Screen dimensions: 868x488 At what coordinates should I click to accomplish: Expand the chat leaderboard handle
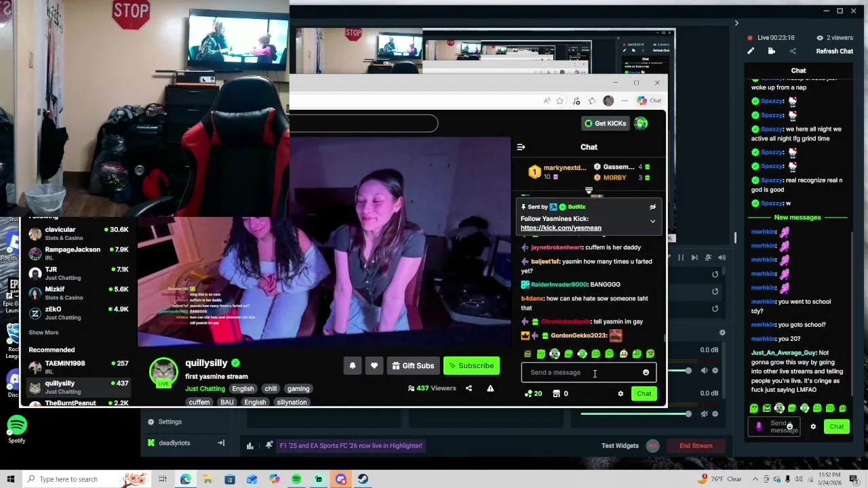tap(589, 191)
